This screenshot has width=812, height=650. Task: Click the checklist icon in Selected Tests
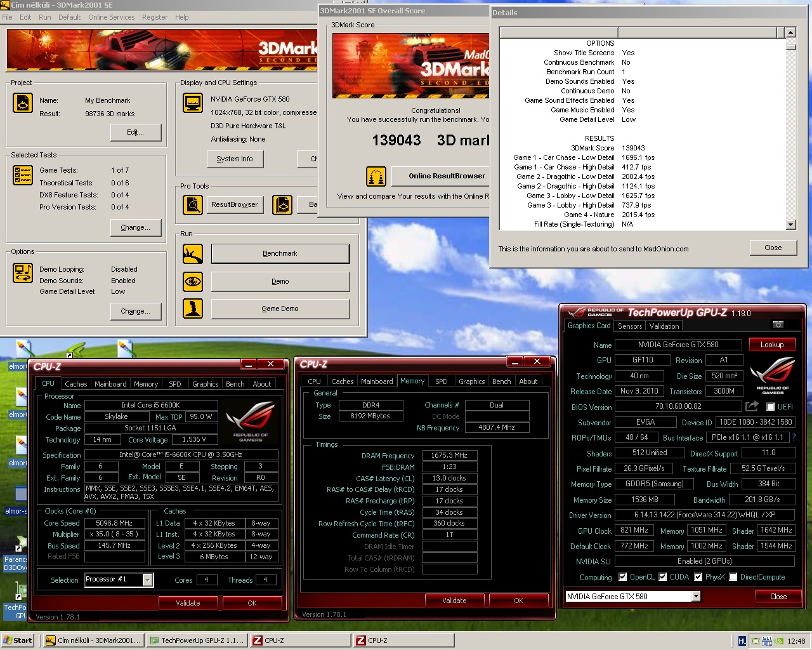[x=23, y=175]
